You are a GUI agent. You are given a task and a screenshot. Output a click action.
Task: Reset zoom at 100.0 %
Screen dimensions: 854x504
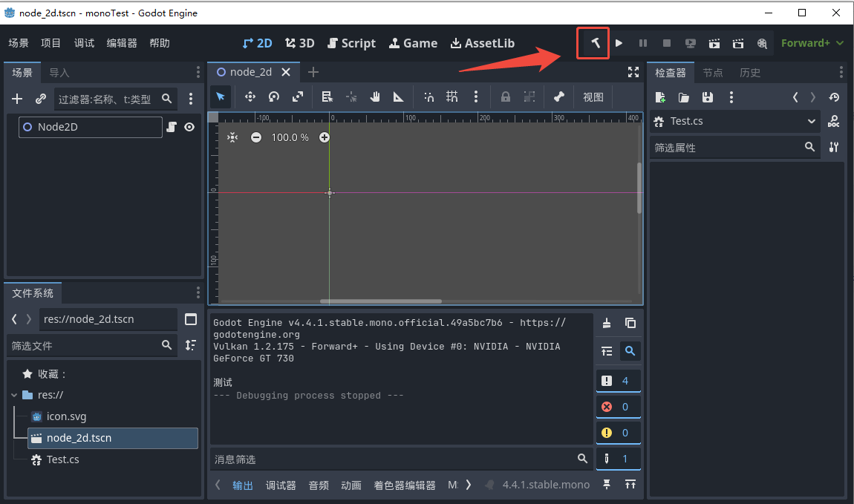290,138
